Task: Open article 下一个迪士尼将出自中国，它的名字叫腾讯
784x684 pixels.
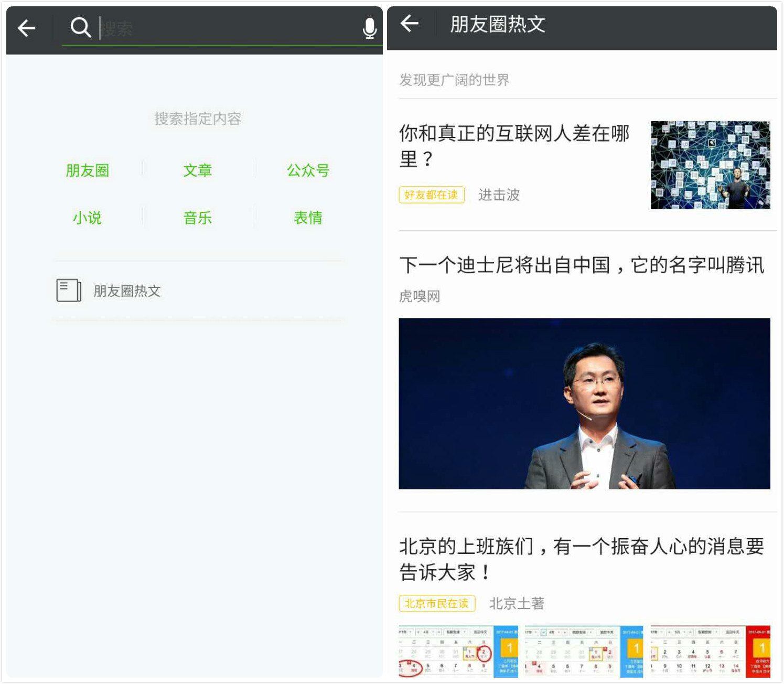Action: [582, 265]
